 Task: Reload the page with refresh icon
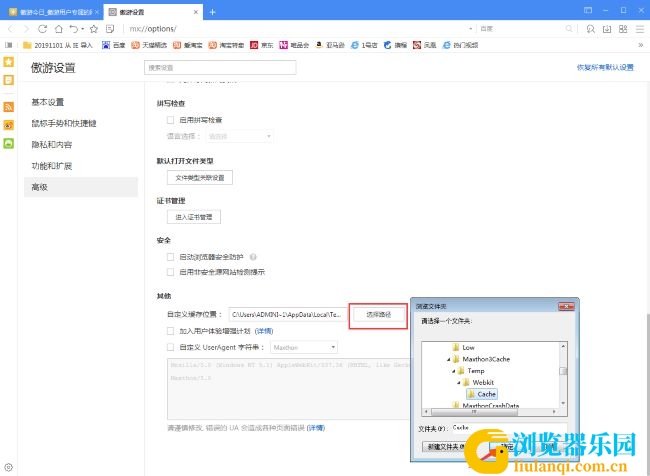coord(42,29)
